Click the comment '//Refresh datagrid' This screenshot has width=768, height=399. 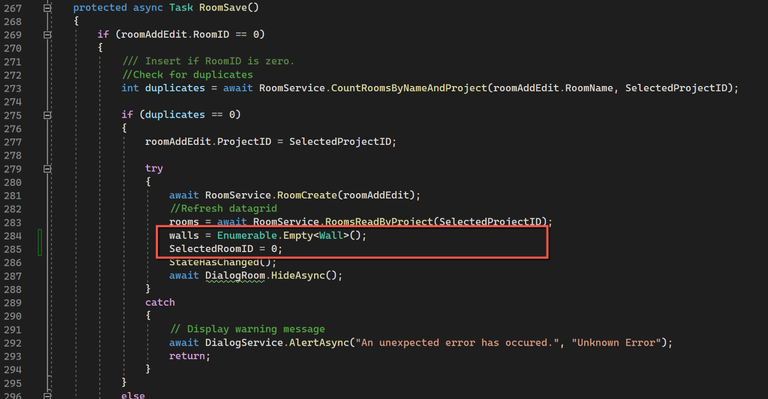tap(223, 209)
